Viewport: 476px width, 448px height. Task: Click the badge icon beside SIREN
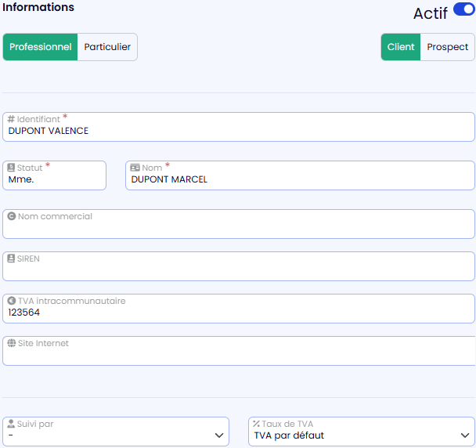[x=11, y=258]
